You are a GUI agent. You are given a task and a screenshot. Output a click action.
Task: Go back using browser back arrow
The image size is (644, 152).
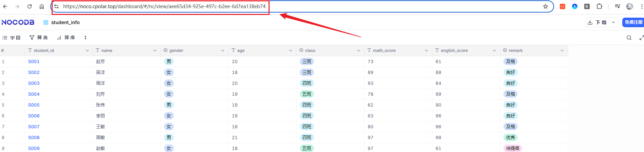pyautogui.click(x=5, y=6)
